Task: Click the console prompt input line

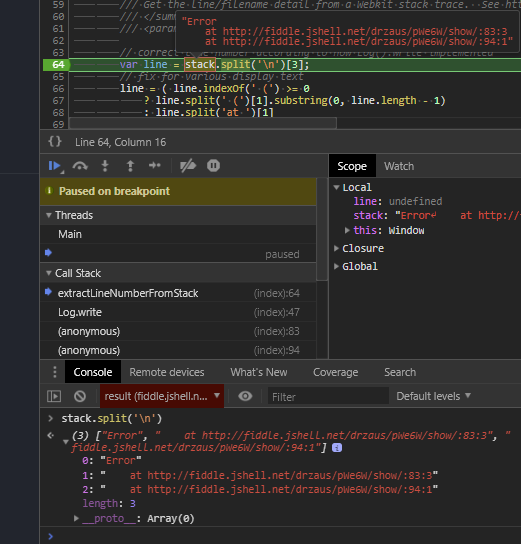Action: point(280,536)
